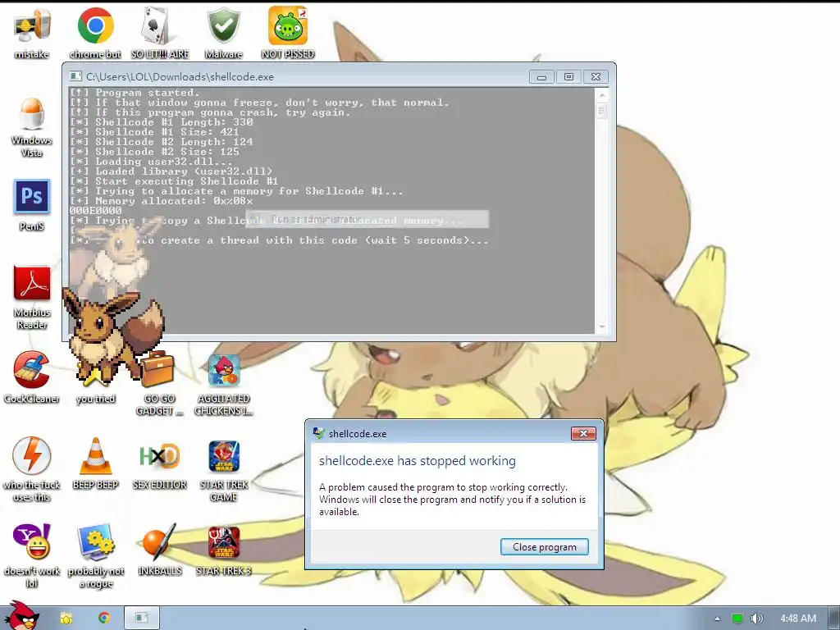Minimize the shellcode.exe console window
This screenshot has width=840, height=630.
point(541,77)
